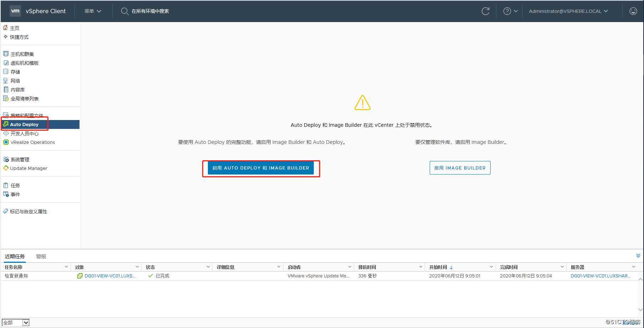Click the search magnifier icon
The width and height of the screenshot is (644, 328).
coord(124,11)
